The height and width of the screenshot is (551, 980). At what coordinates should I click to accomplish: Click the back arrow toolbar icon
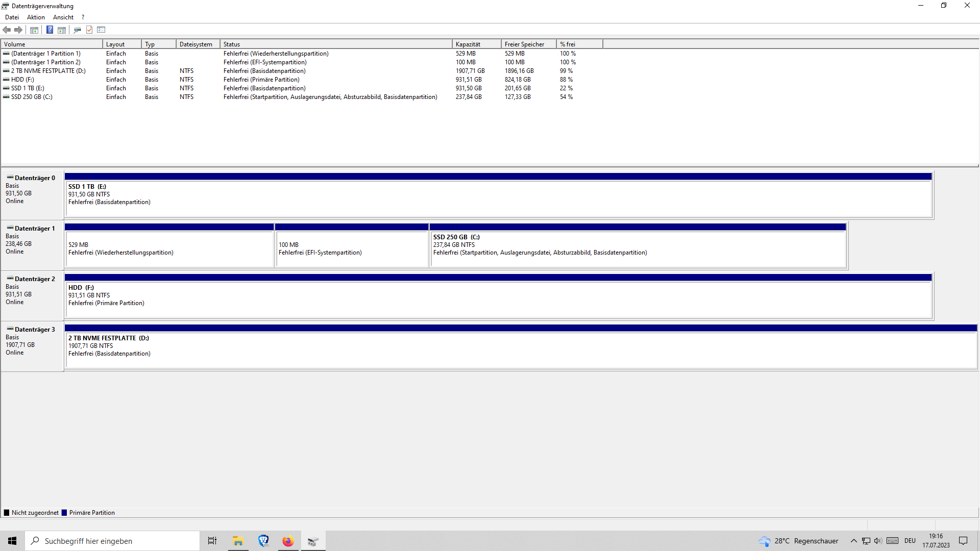pyautogui.click(x=7, y=30)
